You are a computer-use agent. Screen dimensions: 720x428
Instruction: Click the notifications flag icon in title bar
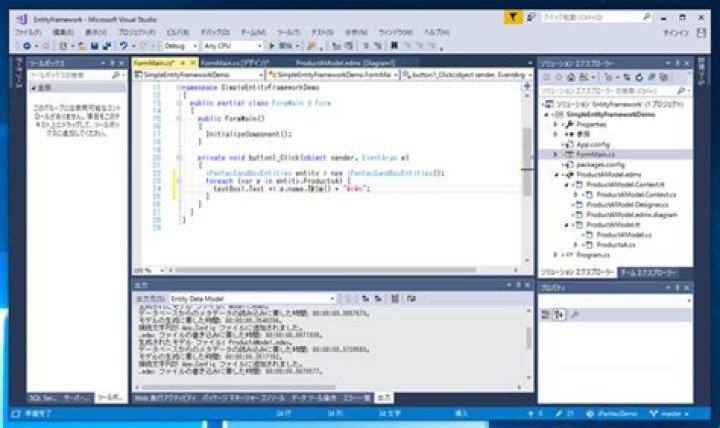(512, 17)
